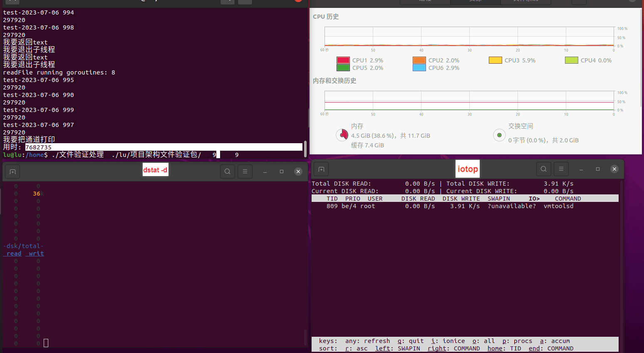Viewport: 644px width, 353px height.
Task: Select the CPU3 yellow color swatch
Action: click(x=495, y=60)
